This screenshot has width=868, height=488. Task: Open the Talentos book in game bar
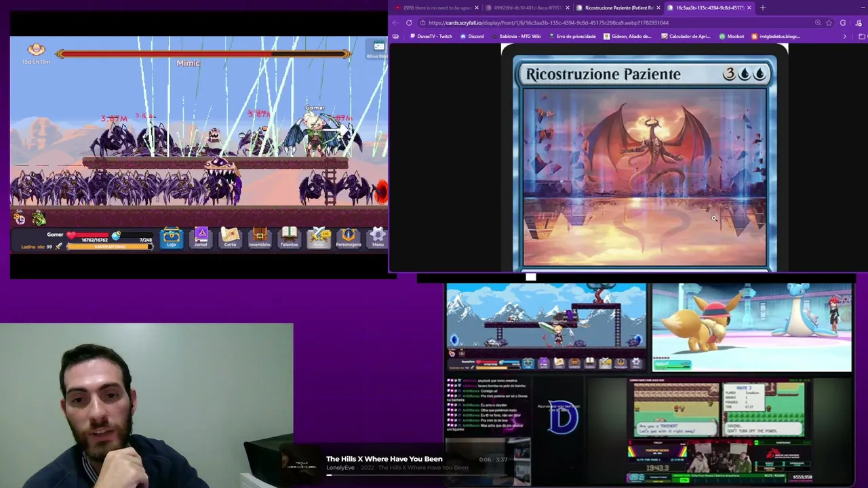(x=290, y=237)
